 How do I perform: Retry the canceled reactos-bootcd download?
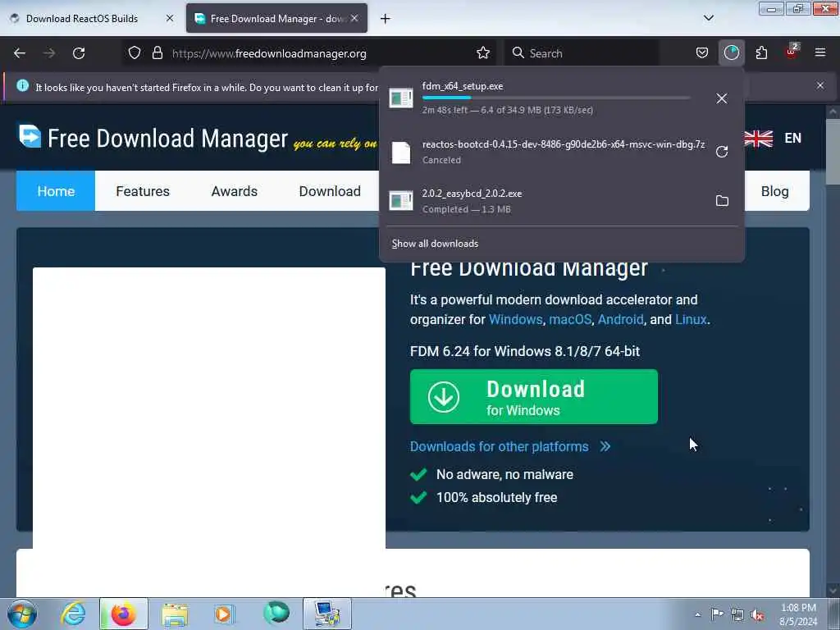pyautogui.click(x=722, y=152)
